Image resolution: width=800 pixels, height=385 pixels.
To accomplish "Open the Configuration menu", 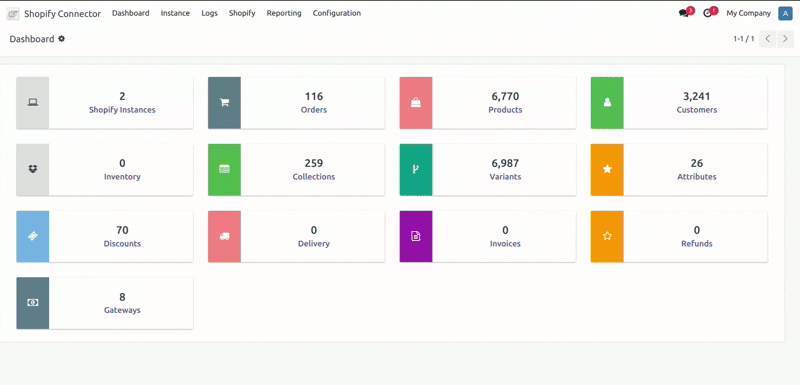I will click(x=337, y=13).
